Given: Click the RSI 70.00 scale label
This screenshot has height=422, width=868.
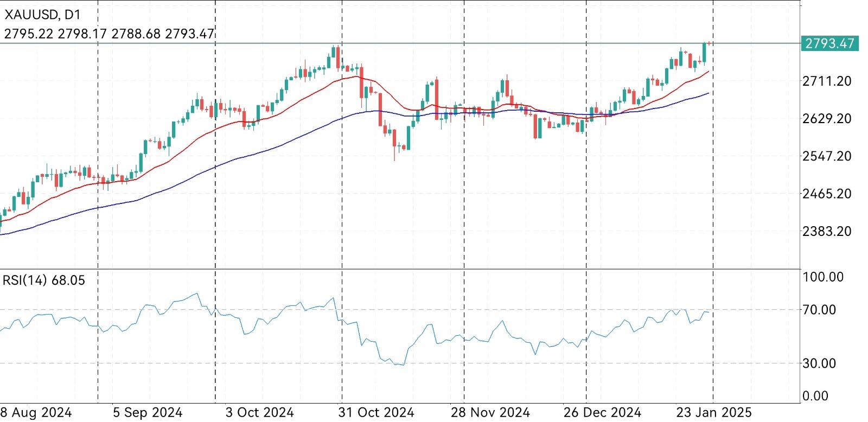Looking at the screenshot, I should pyautogui.click(x=820, y=310).
